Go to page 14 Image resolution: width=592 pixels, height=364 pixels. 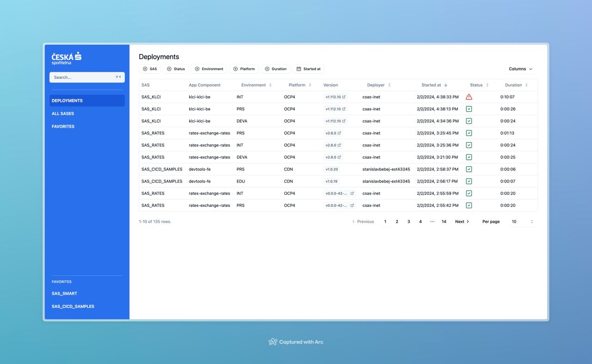pos(444,222)
